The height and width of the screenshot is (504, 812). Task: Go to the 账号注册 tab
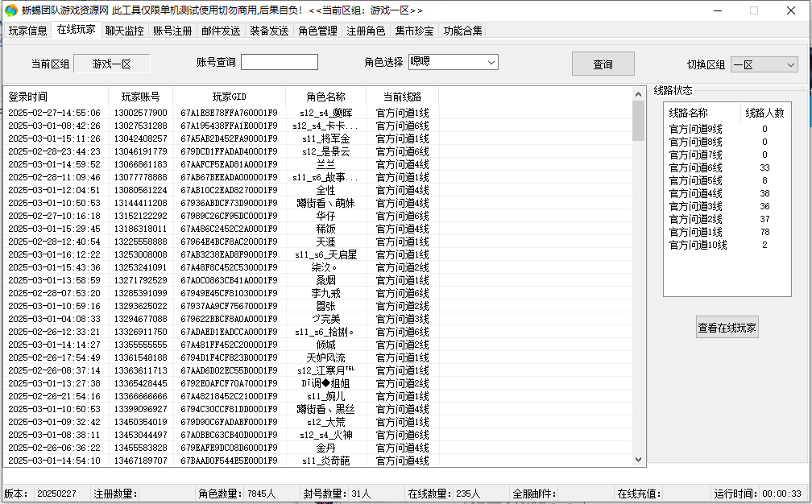(172, 31)
